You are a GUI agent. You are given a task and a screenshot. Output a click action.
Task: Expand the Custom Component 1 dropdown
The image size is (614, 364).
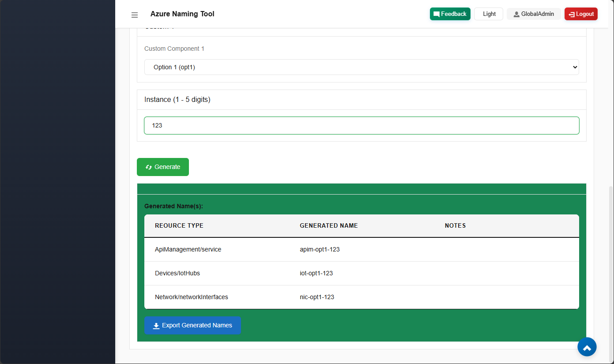pyautogui.click(x=361, y=67)
